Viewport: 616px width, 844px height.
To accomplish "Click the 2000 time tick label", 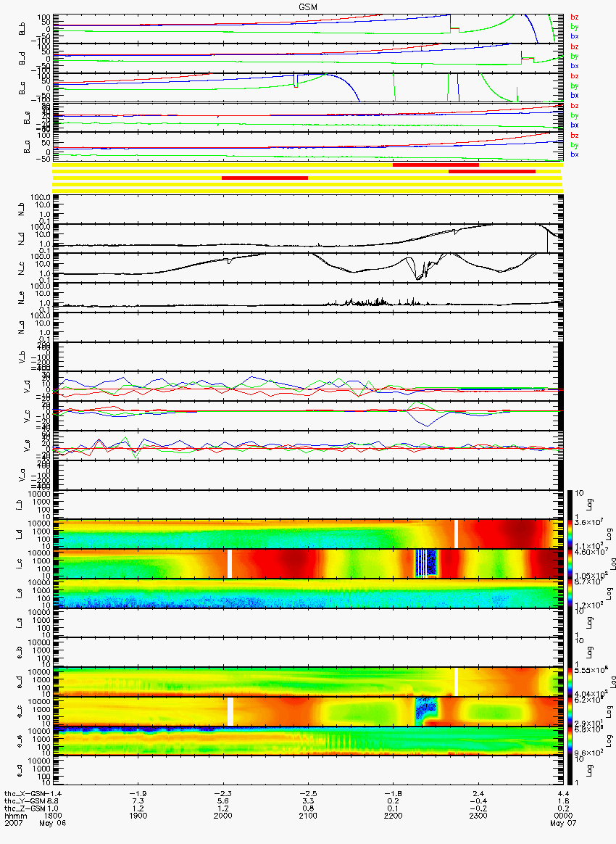I will pyautogui.click(x=223, y=816).
